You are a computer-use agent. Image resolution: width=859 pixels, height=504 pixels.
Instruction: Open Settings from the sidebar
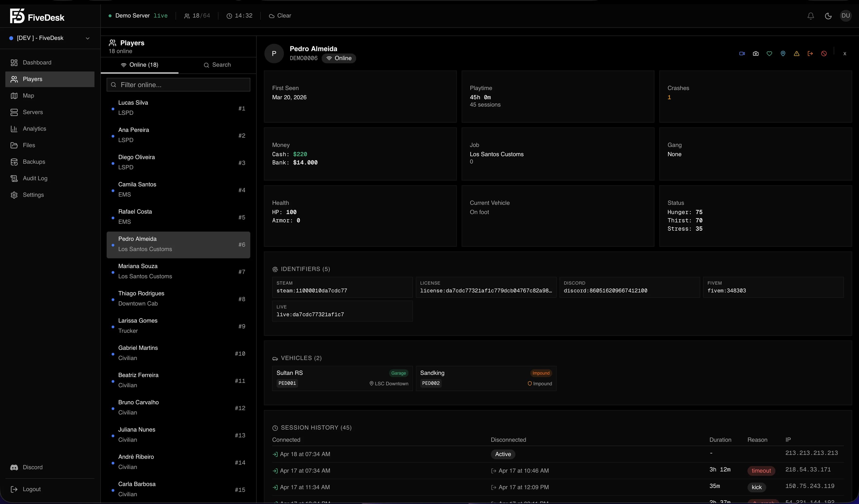click(50, 195)
